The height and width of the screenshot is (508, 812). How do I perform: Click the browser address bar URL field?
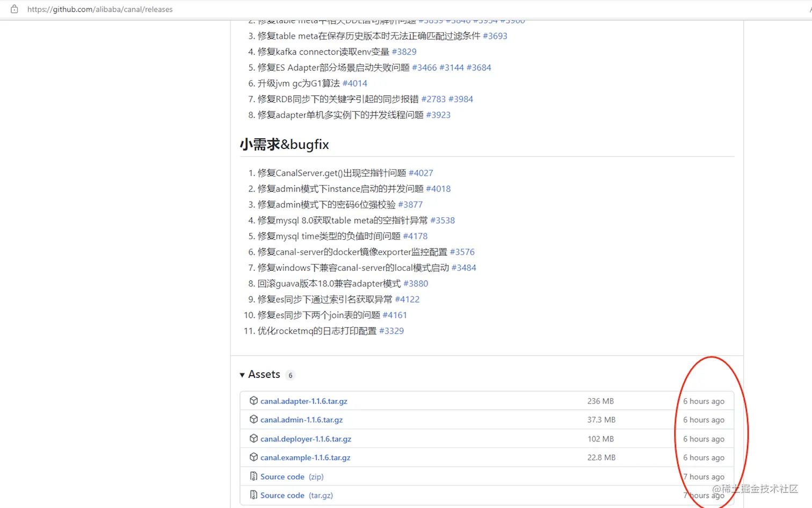(99, 9)
